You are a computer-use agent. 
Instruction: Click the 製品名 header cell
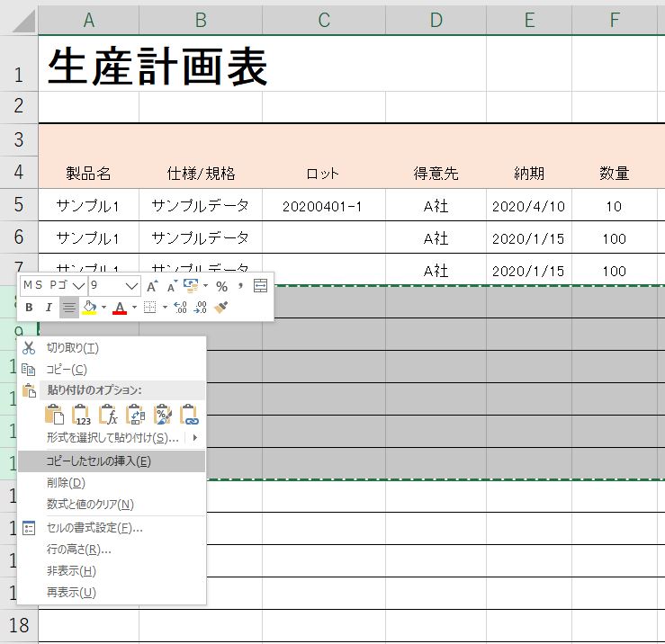89,173
